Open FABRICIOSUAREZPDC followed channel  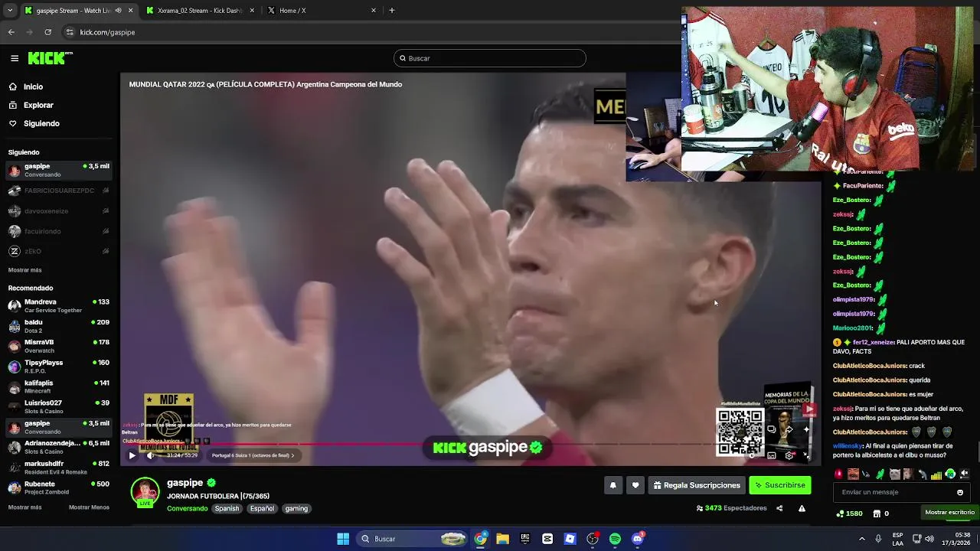tap(58, 191)
